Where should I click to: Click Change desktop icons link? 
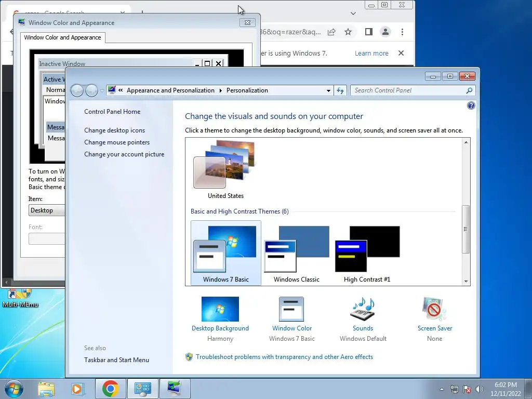point(114,130)
